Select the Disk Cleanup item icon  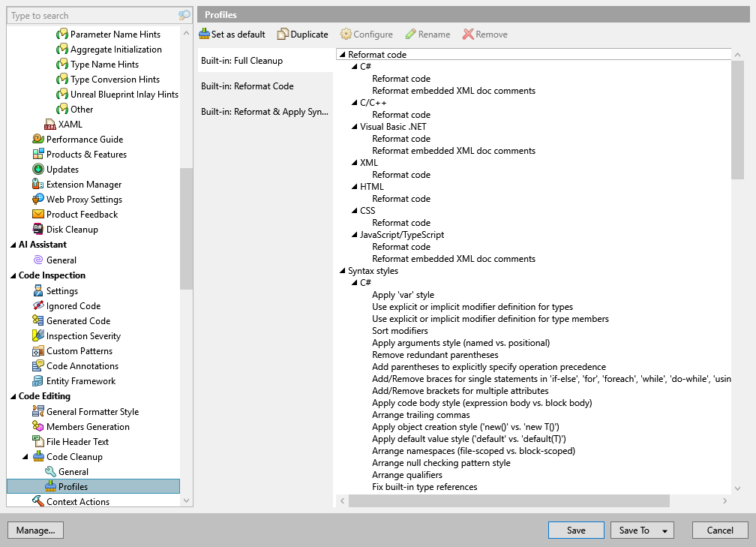tap(38, 230)
